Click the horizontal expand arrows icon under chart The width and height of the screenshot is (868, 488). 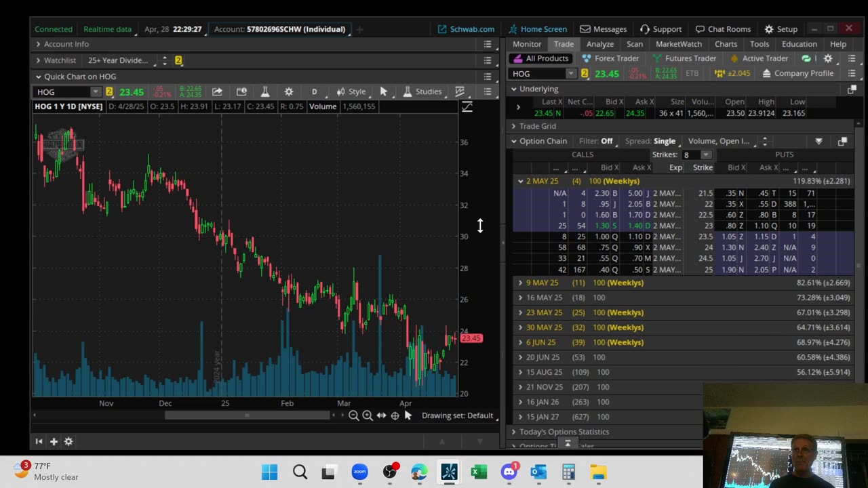[381, 415]
